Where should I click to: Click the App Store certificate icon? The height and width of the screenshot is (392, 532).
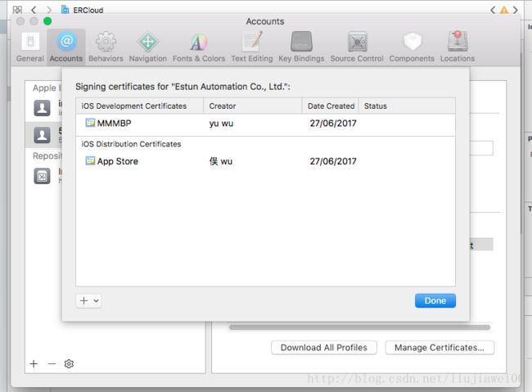(90, 160)
